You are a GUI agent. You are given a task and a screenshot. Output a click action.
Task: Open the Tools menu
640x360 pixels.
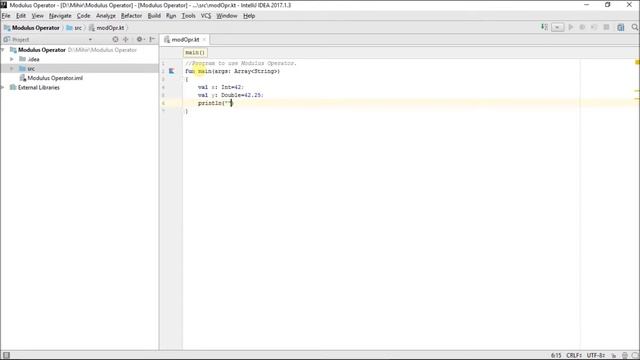[188, 16]
